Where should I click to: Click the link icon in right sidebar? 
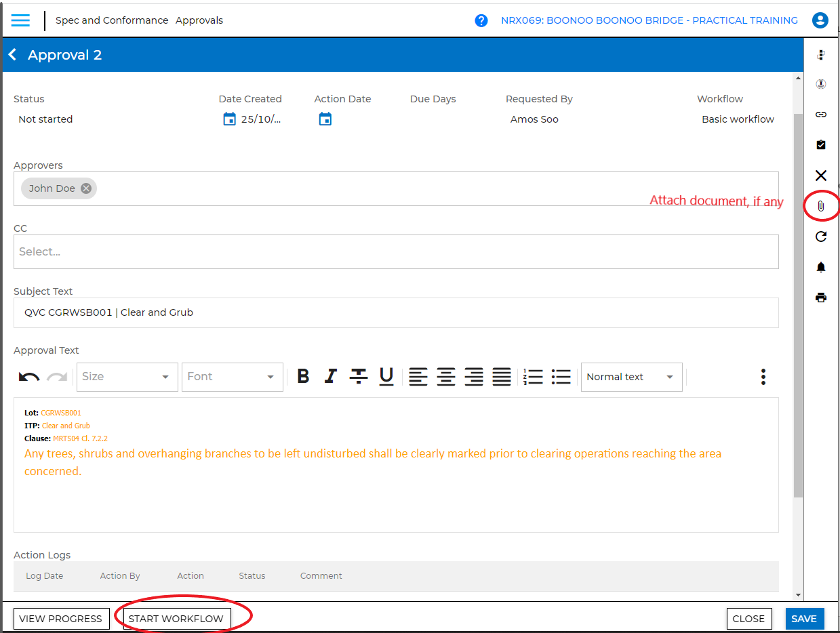820,115
